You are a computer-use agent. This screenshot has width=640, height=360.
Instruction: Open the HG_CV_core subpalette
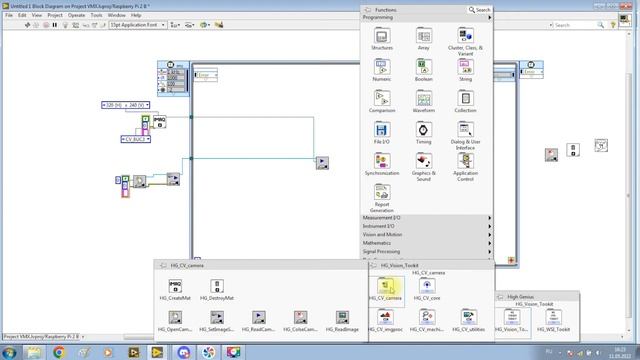[427, 286]
